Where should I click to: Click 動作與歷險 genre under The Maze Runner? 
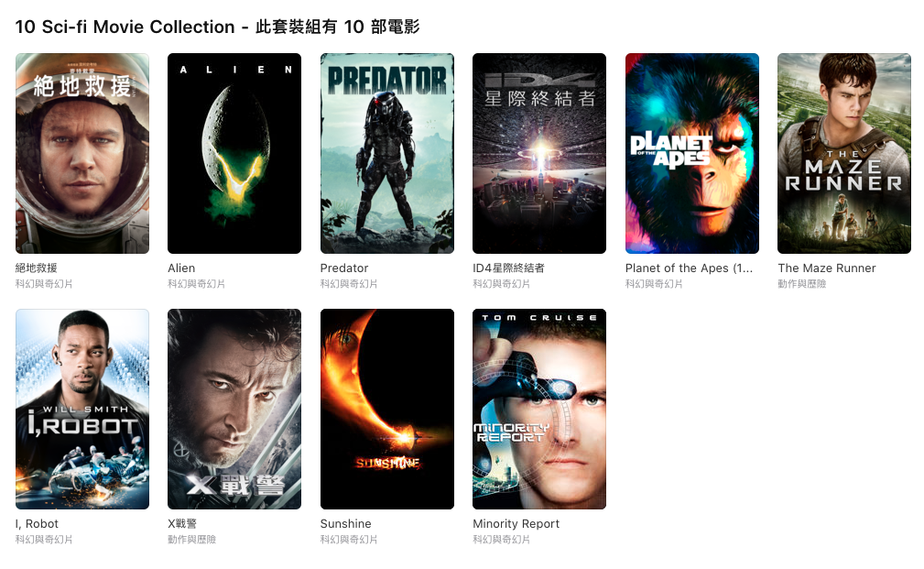click(802, 284)
